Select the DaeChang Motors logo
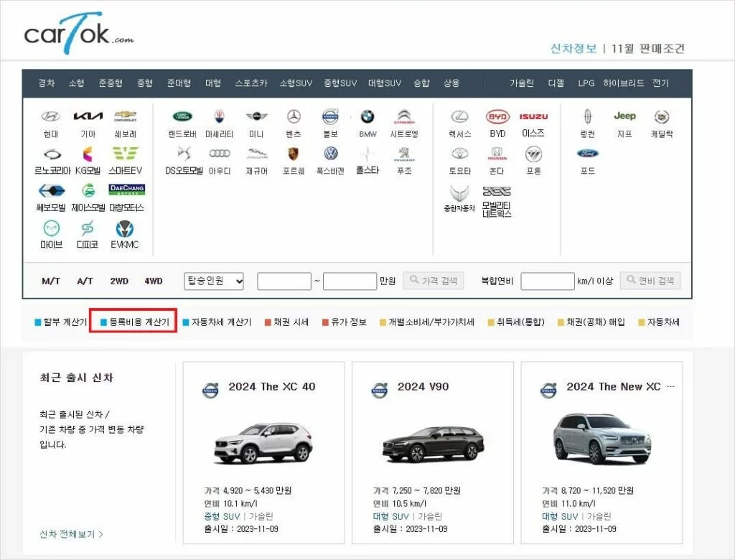The height and width of the screenshot is (560, 735). coord(126,190)
